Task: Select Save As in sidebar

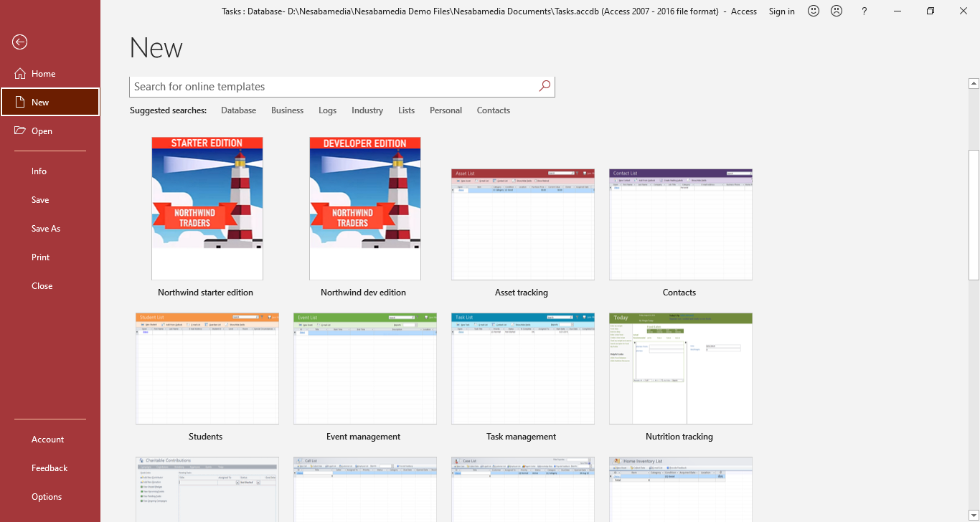Action: click(46, 229)
